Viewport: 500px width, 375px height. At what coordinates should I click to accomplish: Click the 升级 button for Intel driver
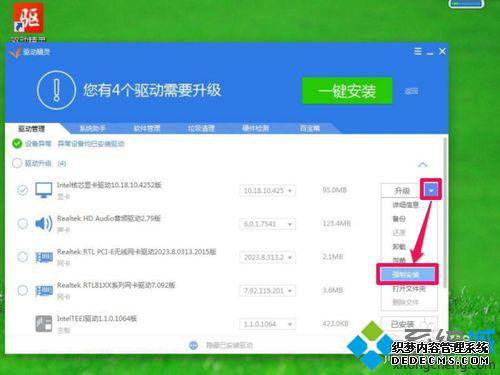click(x=402, y=191)
